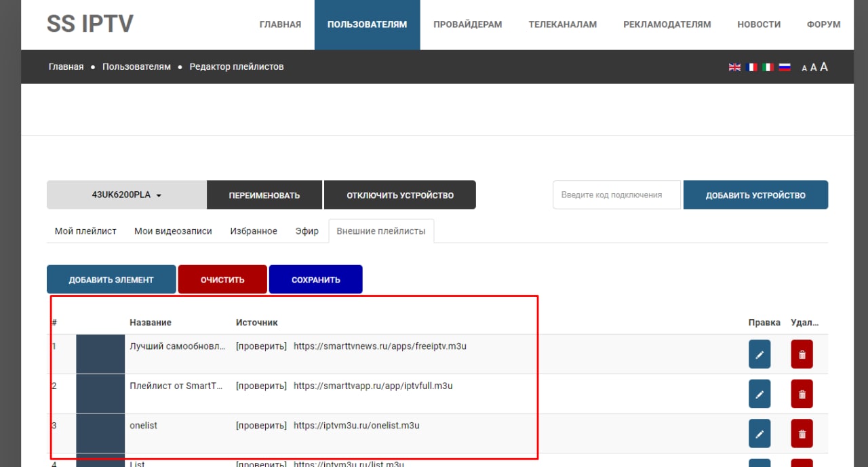Delete the freeiptv.m3u playlist row
Image resolution: width=868 pixels, height=467 pixels.
point(802,354)
